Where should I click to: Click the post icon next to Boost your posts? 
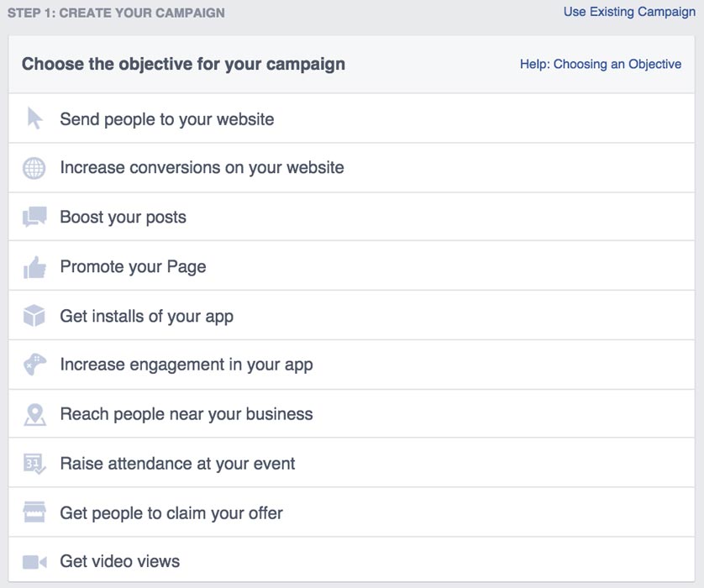pyautogui.click(x=34, y=217)
